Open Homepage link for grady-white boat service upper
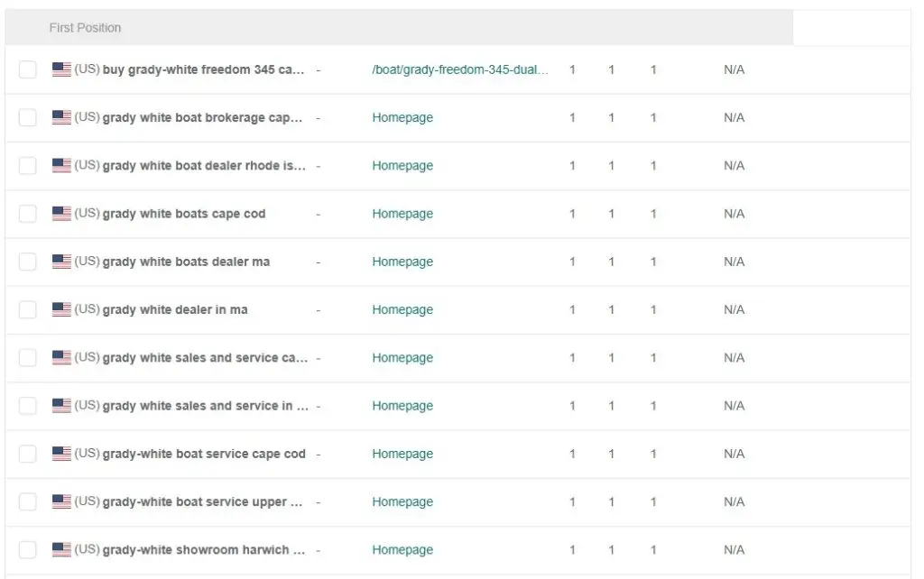This screenshot has height=579, width=924. (402, 501)
